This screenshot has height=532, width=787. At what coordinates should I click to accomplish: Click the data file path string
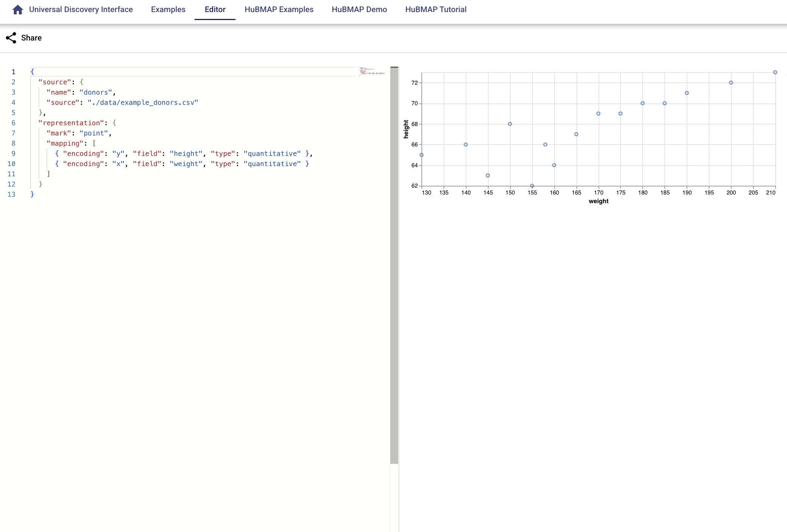point(143,103)
